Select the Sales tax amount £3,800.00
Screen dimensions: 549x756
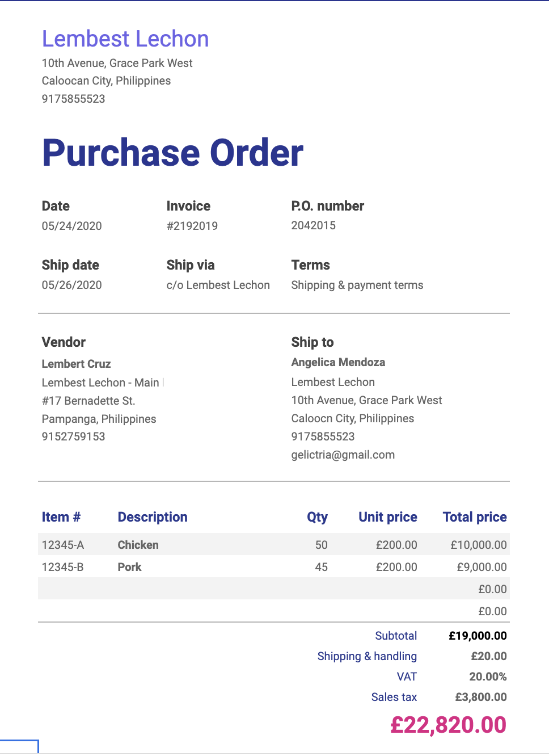(480, 697)
